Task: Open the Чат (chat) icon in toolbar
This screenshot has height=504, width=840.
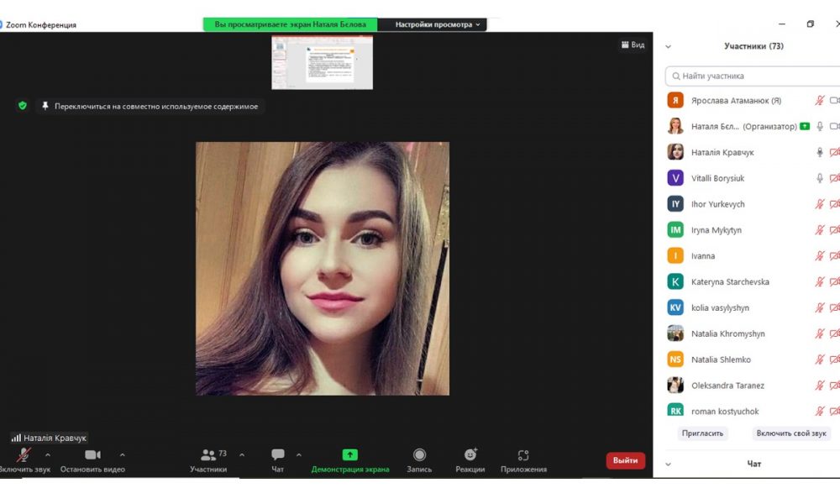Action: [278, 455]
